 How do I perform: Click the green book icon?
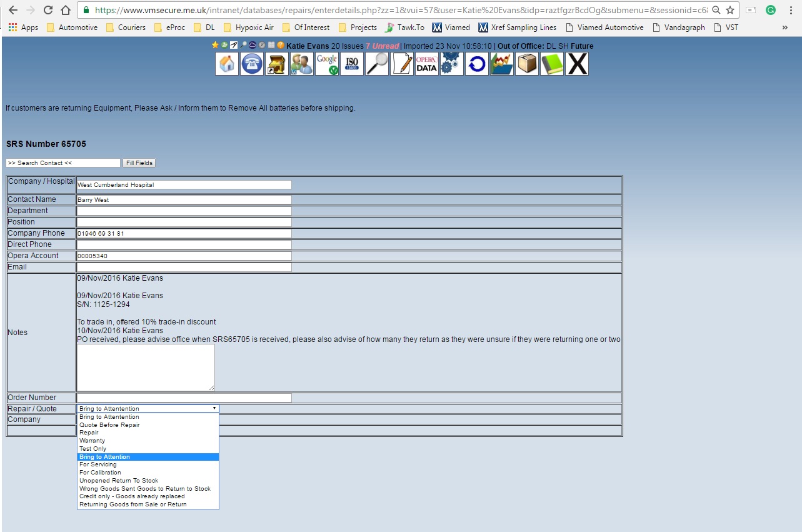coord(552,64)
